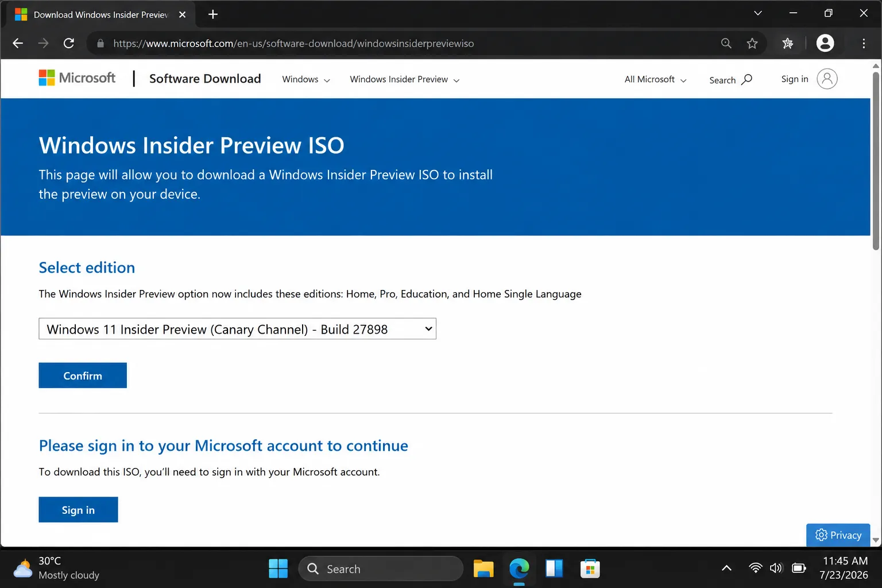Expand the All Microsoft menu
This screenshot has width=882, height=588.
(x=656, y=79)
